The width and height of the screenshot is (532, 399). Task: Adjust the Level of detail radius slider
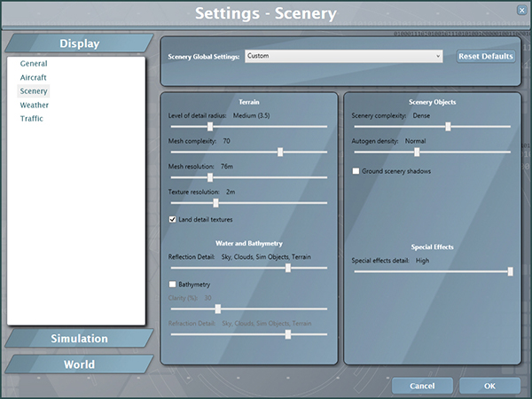pyautogui.click(x=210, y=127)
